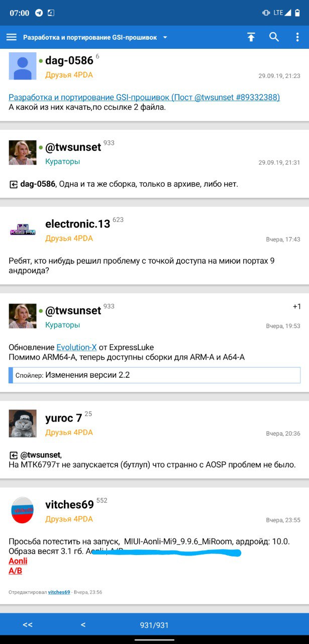309x644 pixels.
Task: Open the red A/B download link
Action: pos(16,571)
